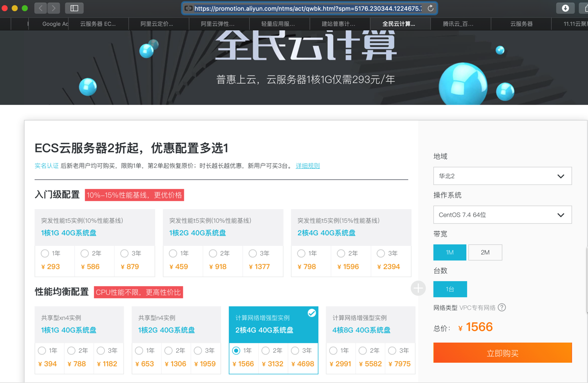Select 3年 for ¥1377 t5 1核2G plan
Screen dimensions: 588x383
click(x=253, y=253)
